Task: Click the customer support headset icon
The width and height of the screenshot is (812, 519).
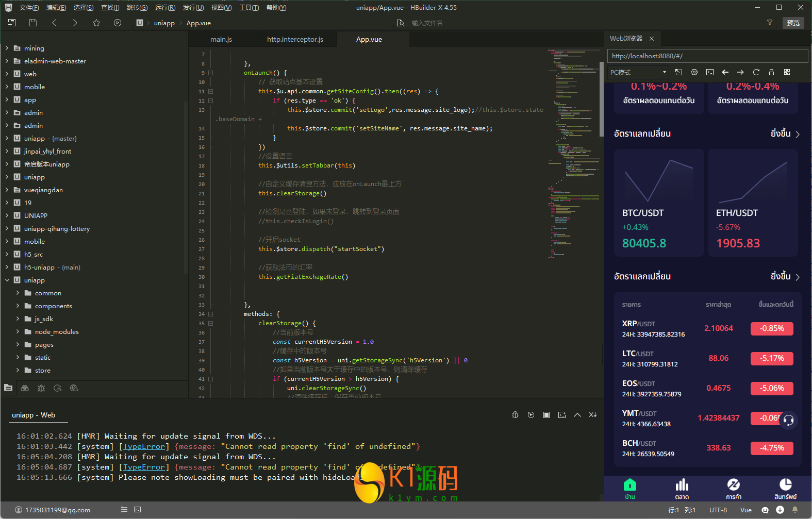Action: click(788, 420)
